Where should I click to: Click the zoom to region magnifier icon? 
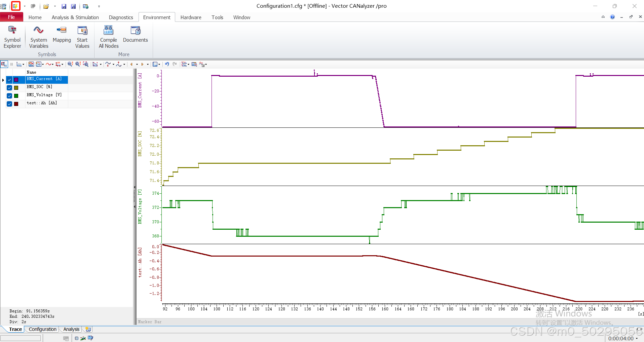pyautogui.click(x=86, y=64)
